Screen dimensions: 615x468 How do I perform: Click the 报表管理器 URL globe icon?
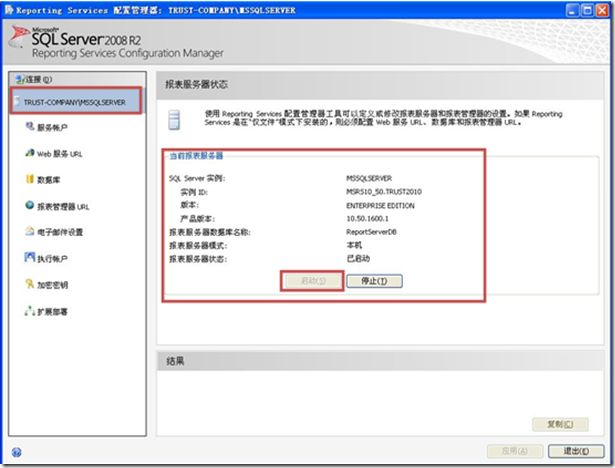pyautogui.click(x=30, y=205)
